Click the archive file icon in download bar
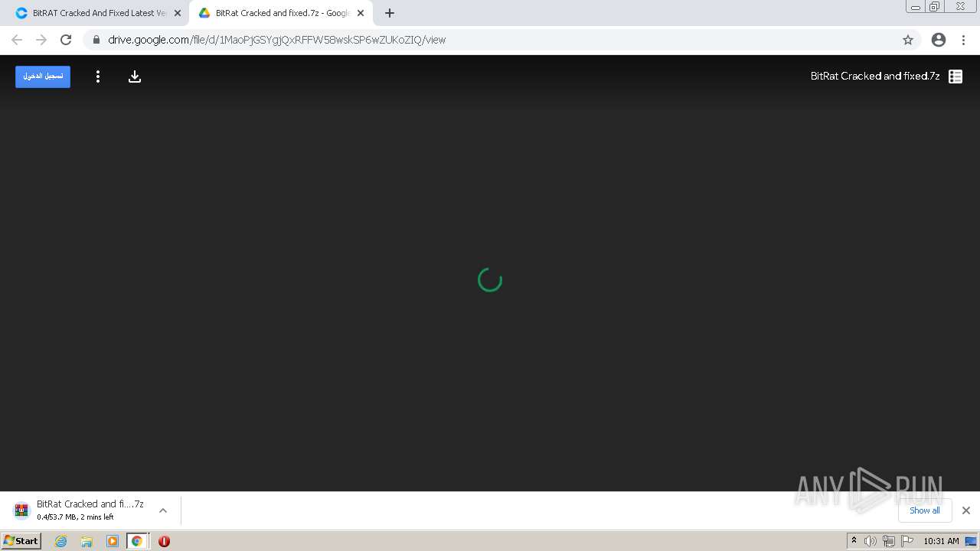This screenshot has width=980, height=551. [21, 510]
